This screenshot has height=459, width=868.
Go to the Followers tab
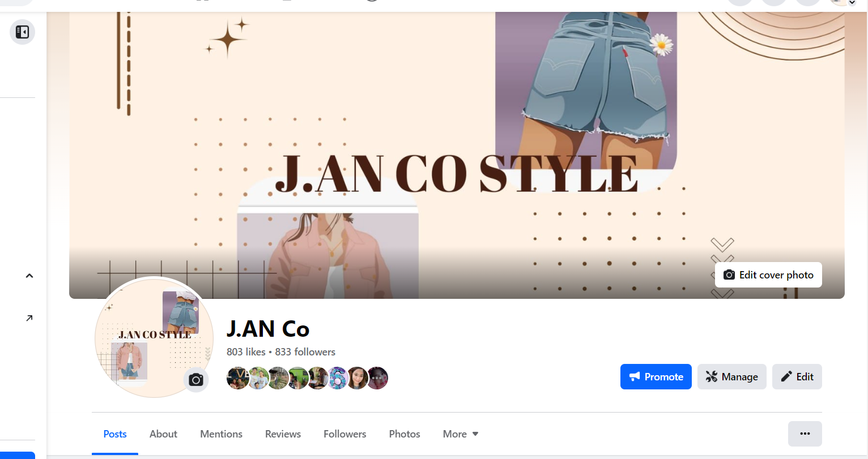344,434
